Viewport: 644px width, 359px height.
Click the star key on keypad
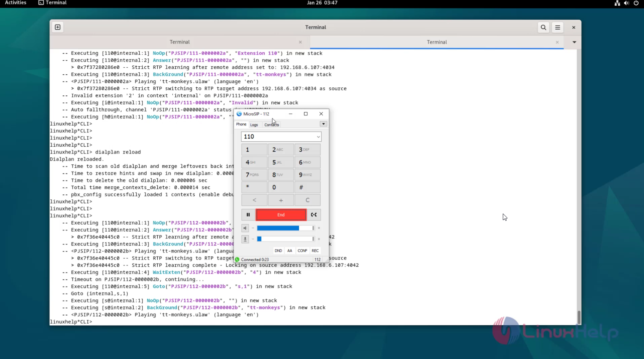coord(254,187)
